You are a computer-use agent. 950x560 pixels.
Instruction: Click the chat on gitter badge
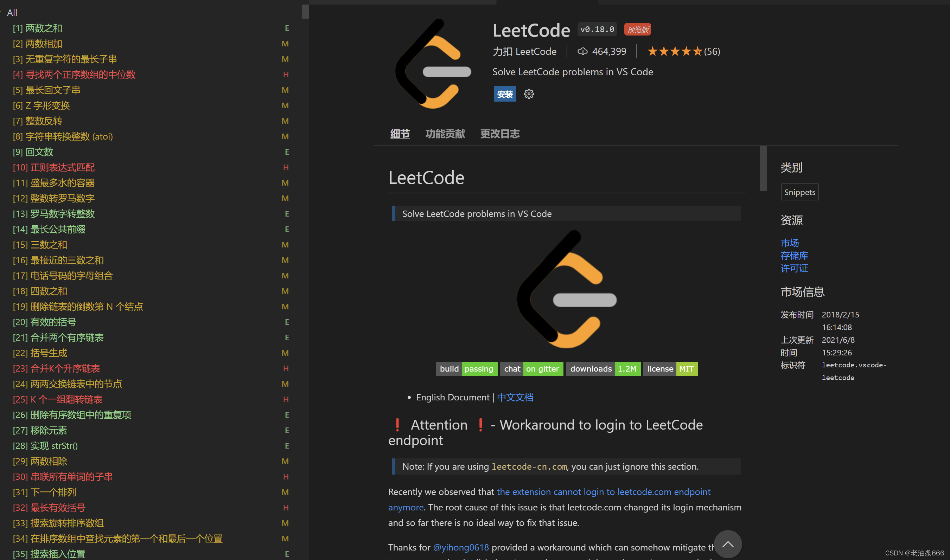(532, 369)
